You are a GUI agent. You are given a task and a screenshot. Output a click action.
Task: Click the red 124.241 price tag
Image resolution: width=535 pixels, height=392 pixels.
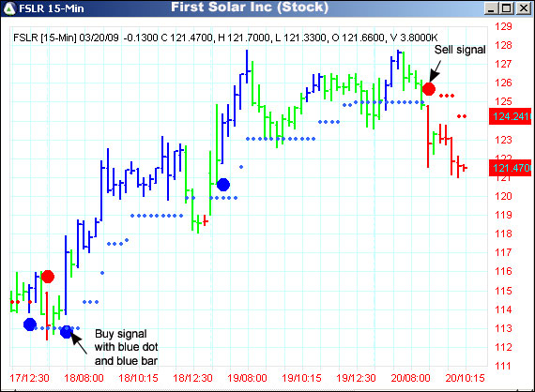pos(510,116)
